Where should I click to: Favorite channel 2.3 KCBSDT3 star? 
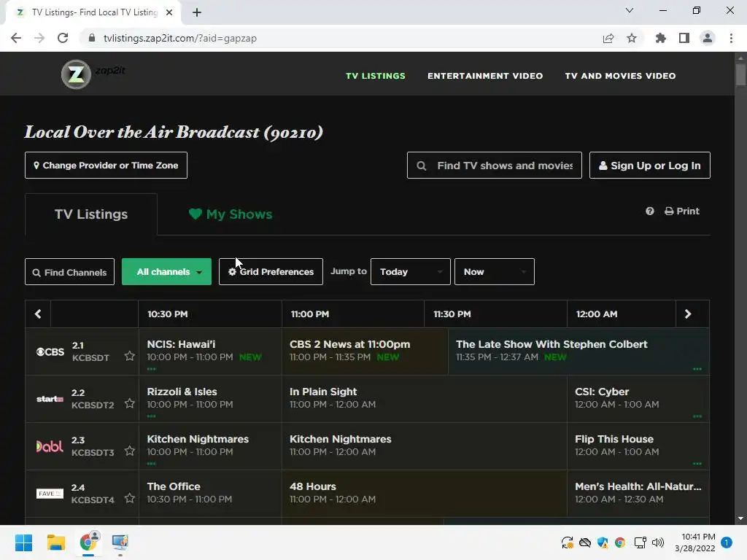(x=130, y=451)
